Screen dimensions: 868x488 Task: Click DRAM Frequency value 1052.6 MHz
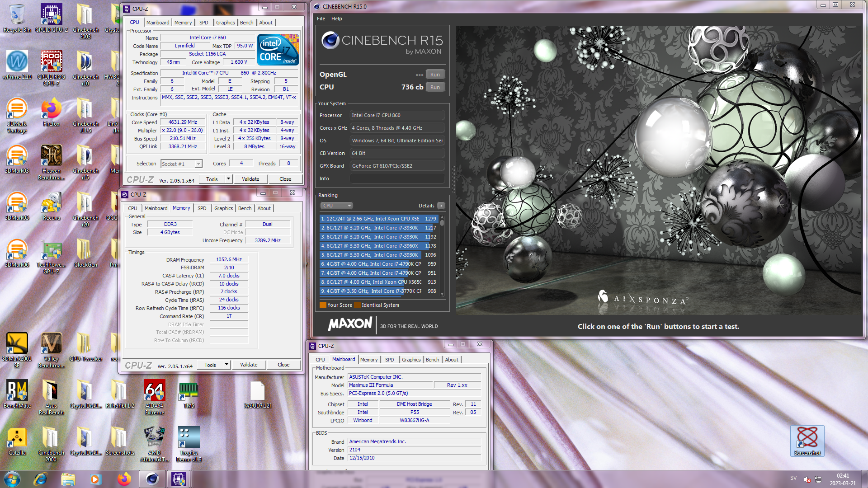coord(229,259)
